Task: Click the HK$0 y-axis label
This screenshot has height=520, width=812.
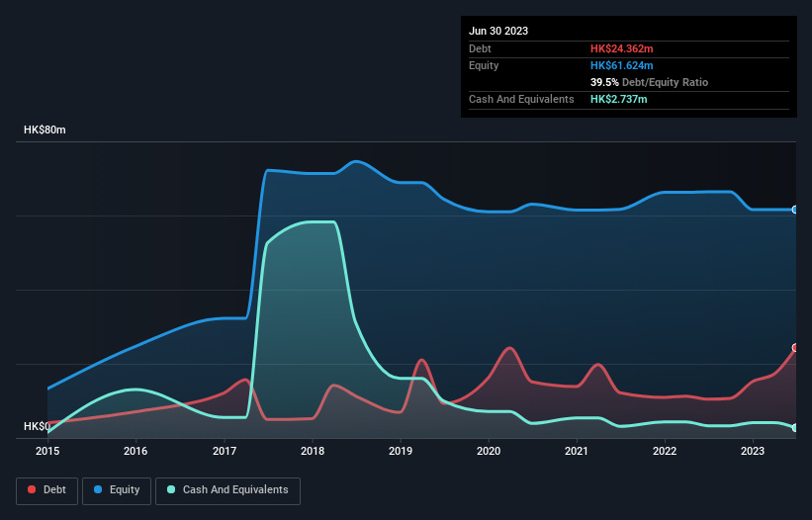Action: pos(37,426)
